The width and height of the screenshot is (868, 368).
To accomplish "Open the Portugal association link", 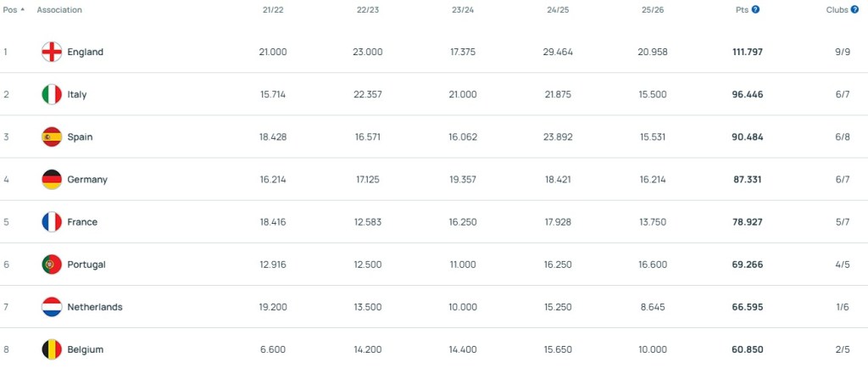I will [86, 264].
